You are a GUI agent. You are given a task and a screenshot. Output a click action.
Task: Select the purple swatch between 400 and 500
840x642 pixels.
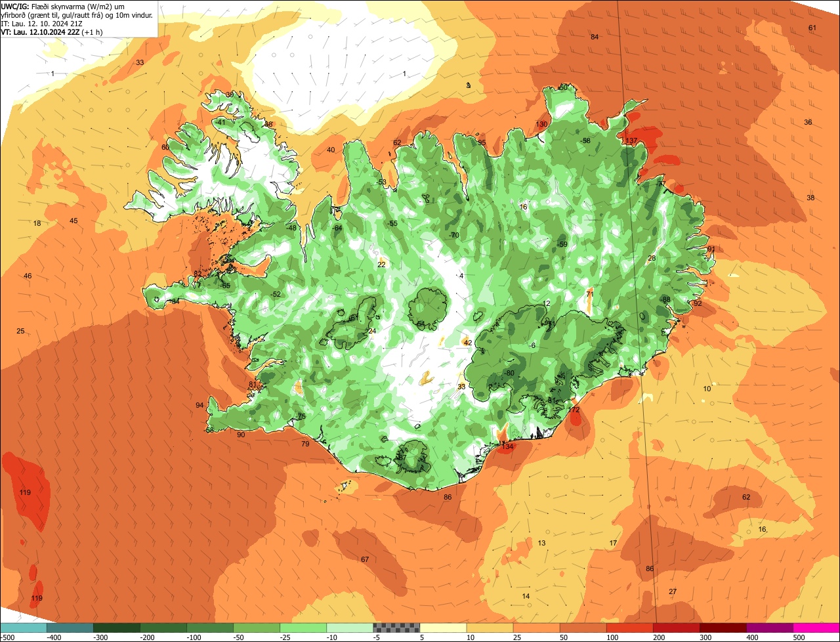coord(769,628)
